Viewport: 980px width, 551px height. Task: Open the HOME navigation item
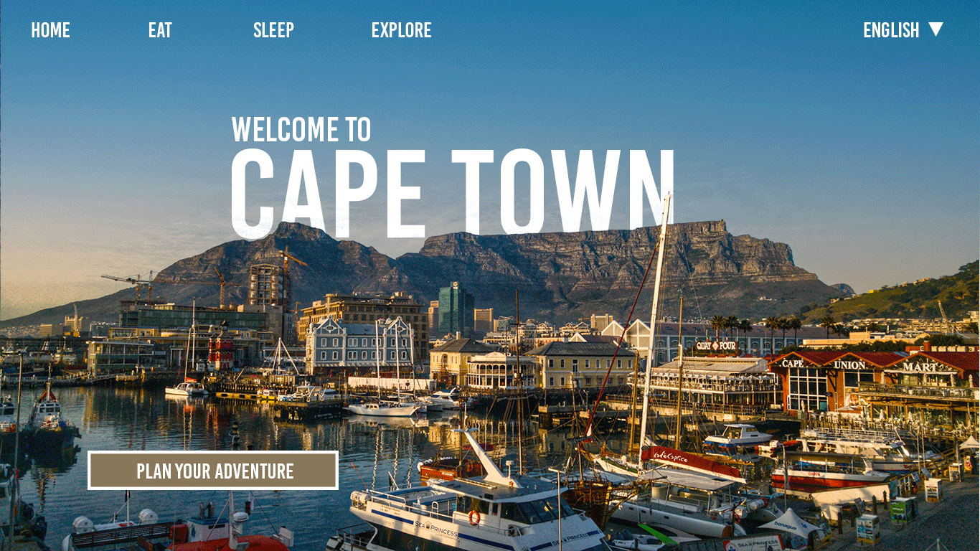50,30
